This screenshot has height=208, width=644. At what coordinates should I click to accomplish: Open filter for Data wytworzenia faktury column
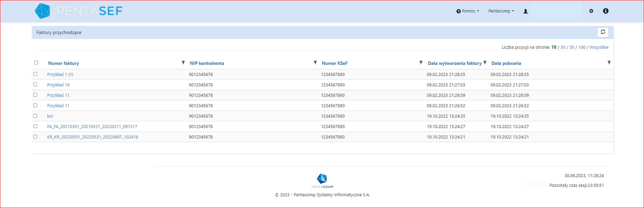tap(485, 63)
